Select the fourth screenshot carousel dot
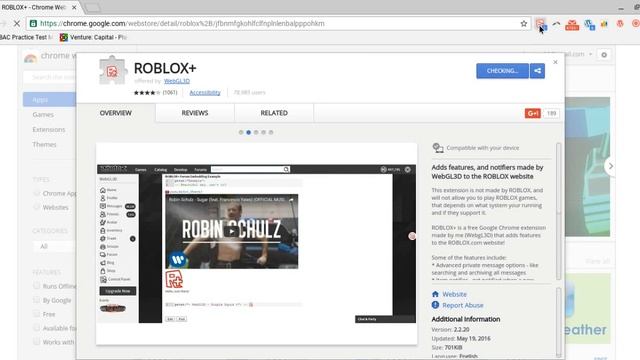Screen dimensions: 640x360 tap(263, 132)
